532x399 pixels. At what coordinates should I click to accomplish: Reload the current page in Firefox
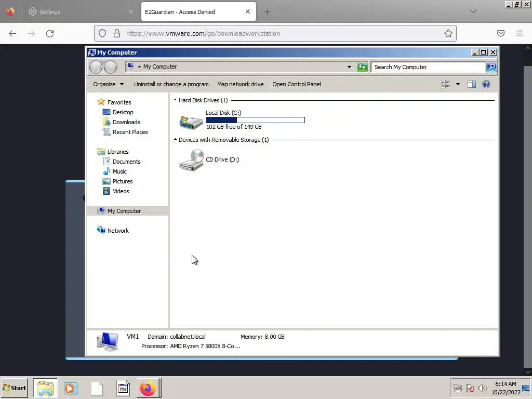pyautogui.click(x=50, y=33)
